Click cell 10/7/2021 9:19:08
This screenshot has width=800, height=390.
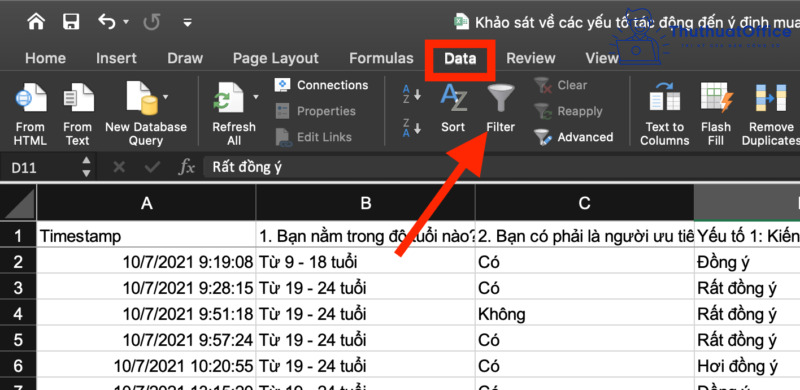146,262
